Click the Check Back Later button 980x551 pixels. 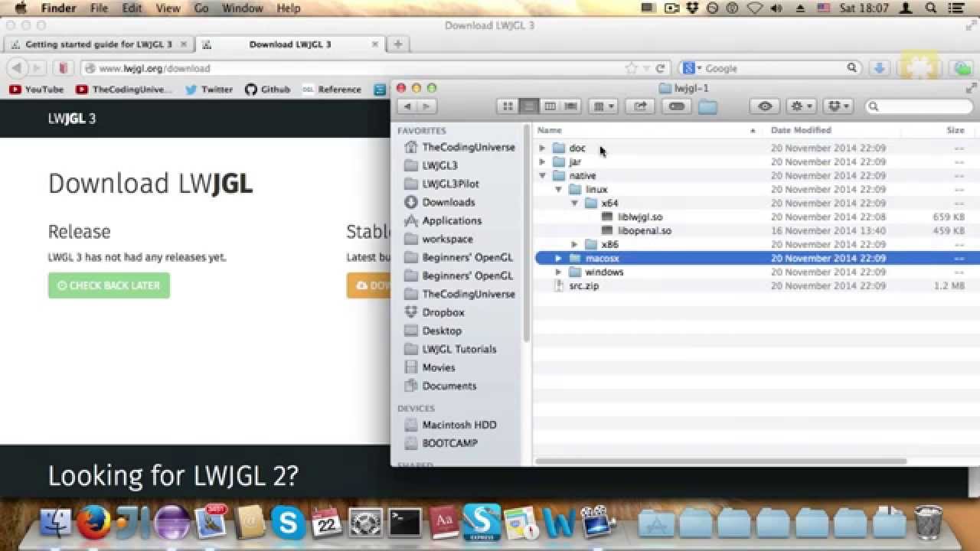pyautogui.click(x=109, y=285)
